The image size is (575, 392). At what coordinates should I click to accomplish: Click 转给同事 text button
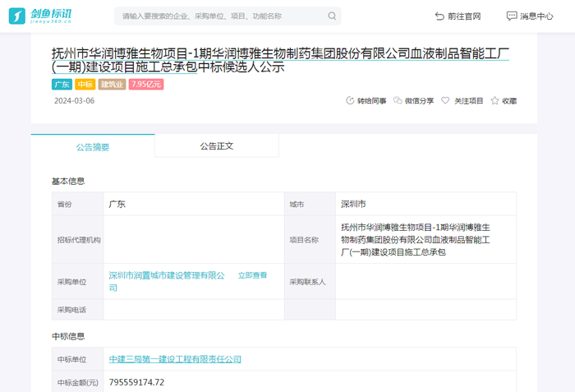372,101
